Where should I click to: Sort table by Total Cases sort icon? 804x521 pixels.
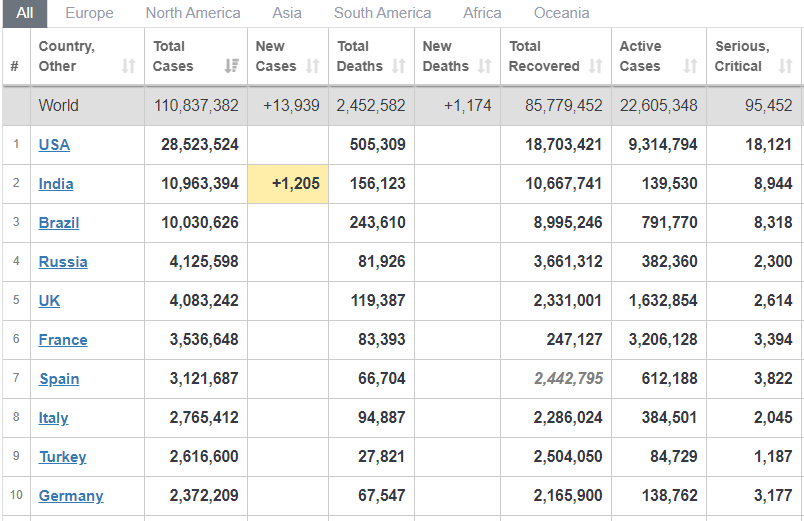pyautogui.click(x=231, y=67)
